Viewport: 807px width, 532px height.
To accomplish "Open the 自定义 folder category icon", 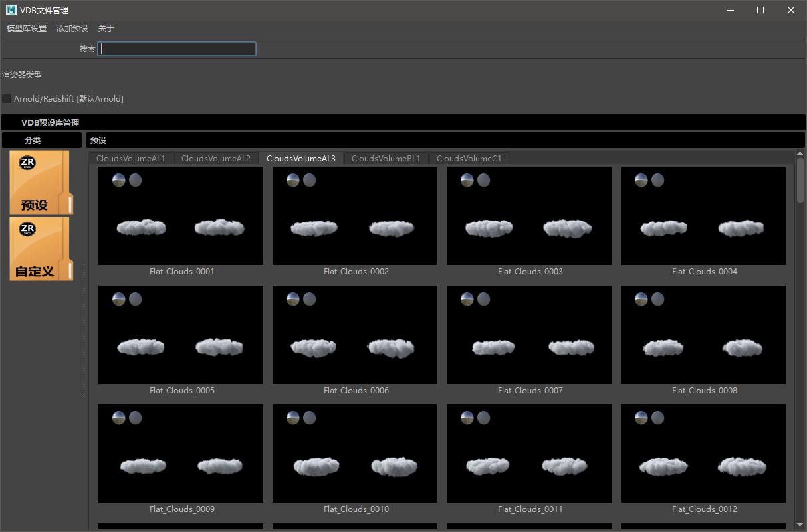I will [39, 248].
